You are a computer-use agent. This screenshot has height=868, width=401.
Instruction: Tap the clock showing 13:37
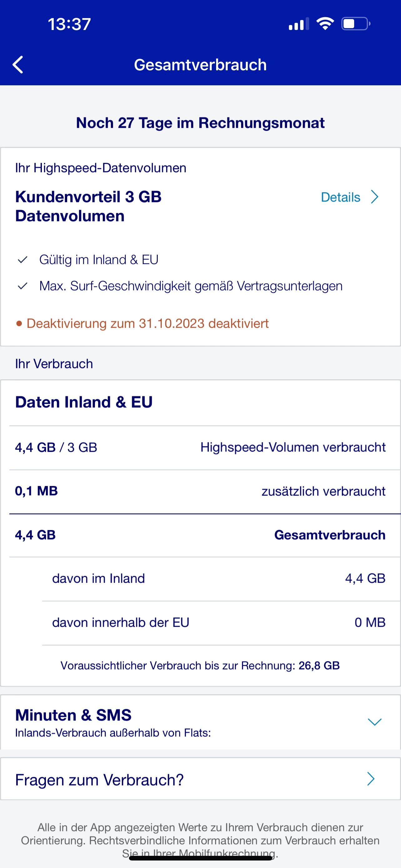pyautogui.click(x=69, y=24)
